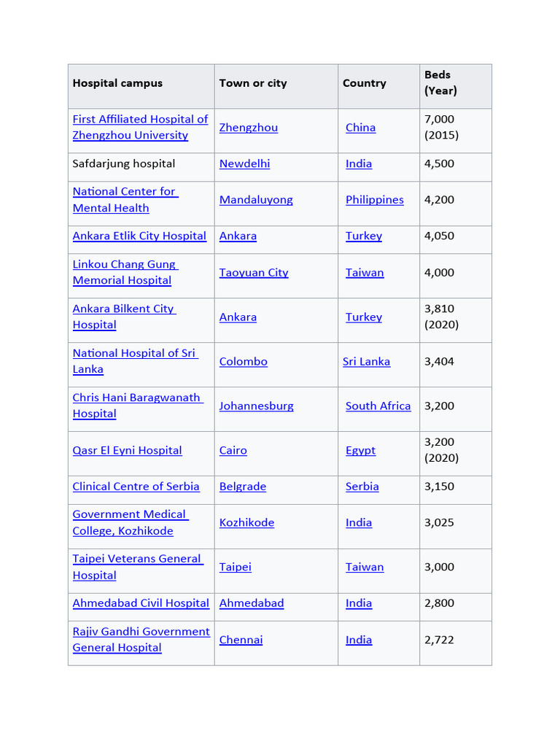Viewport: 560px width, 747px height.
Task: Open Qasr El Eyni Hospital link
Action: pyautogui.click(x=127, y=451)
